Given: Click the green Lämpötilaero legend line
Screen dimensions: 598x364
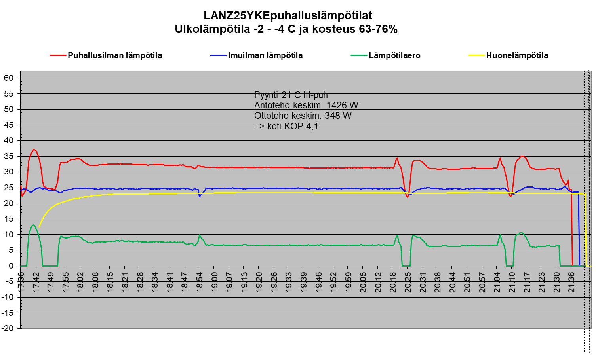Looking at the screenshot, I should [x=359, y=55].
